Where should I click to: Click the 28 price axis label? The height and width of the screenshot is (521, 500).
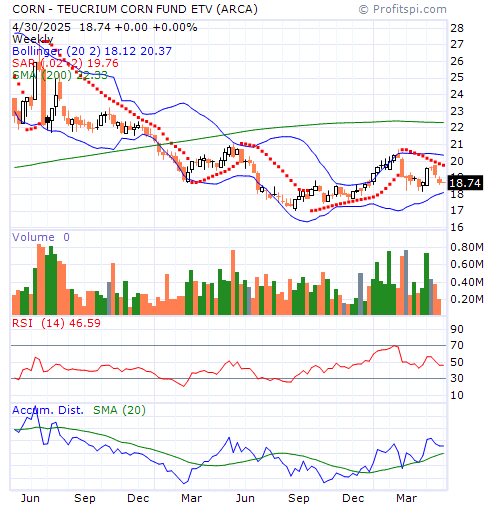pos(457,28)
